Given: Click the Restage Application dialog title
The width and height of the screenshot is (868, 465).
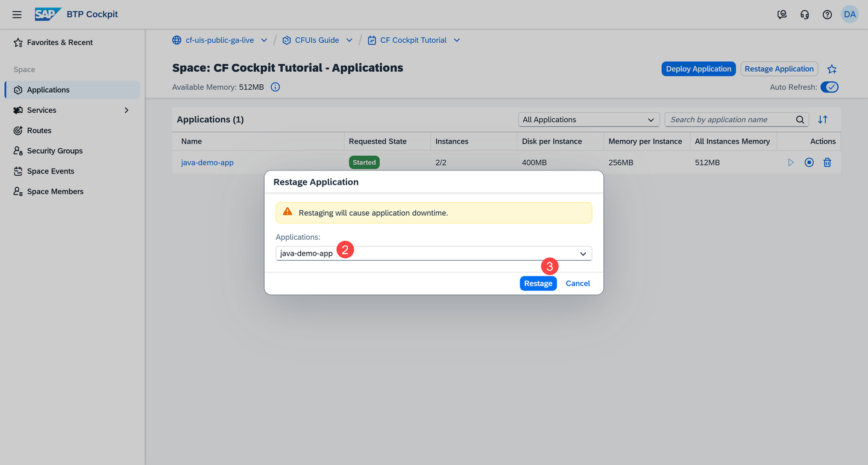Looking at the screenshot, I should coord(316,182).
